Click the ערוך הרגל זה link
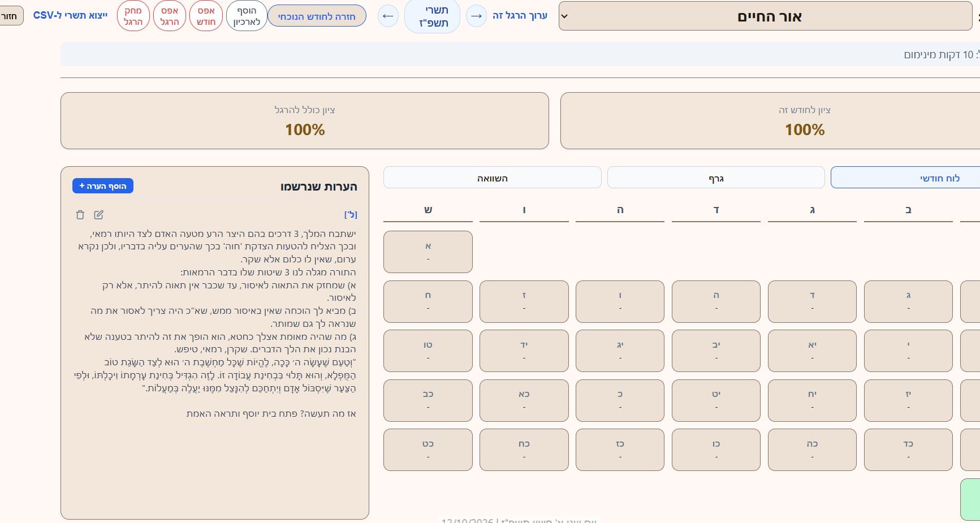This screenshot has height=523, width=980. [x=520, y=15]
